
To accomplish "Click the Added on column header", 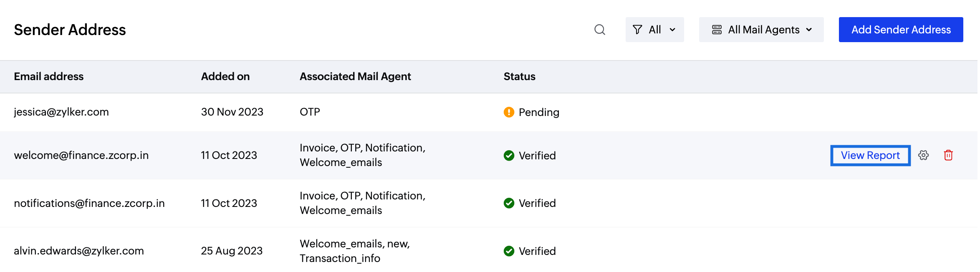I will pyautogui.click(x=225, y=76).
